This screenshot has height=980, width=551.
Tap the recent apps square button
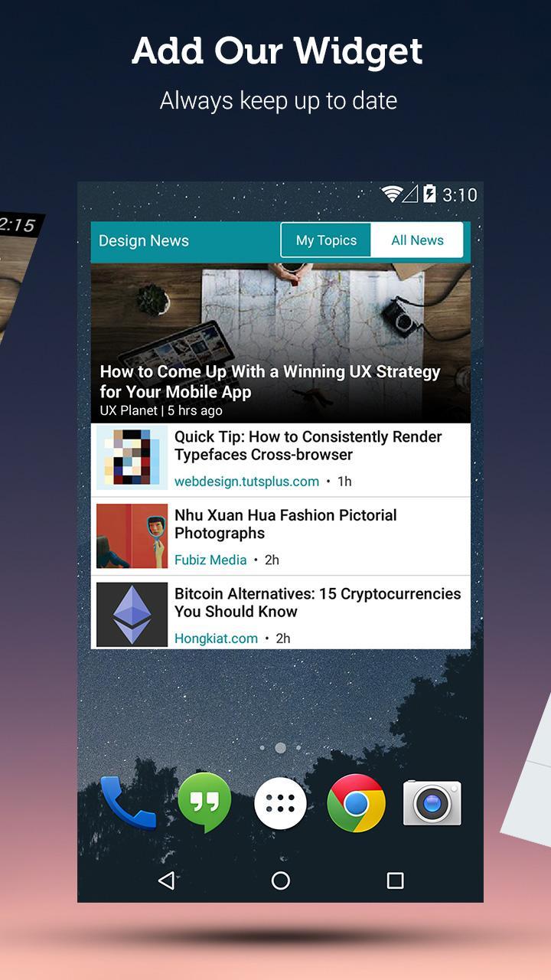coord(395,880)
